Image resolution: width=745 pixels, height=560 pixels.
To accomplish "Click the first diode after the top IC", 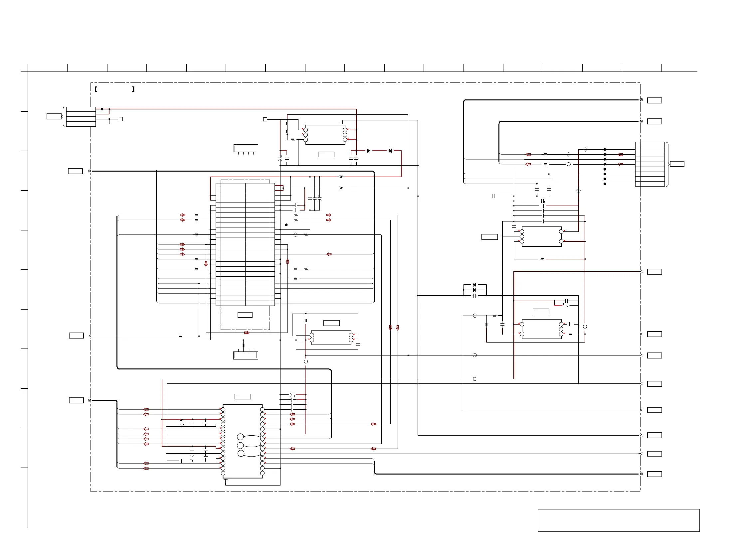I will point(368,151).
